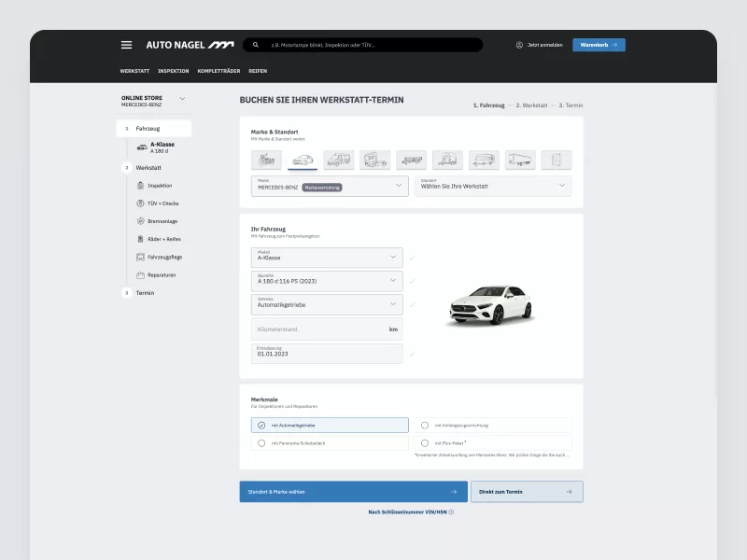Go to step 1 Fahrzeug breadcrumb
The height and width of the screenshot is (560, 747).
488,105
